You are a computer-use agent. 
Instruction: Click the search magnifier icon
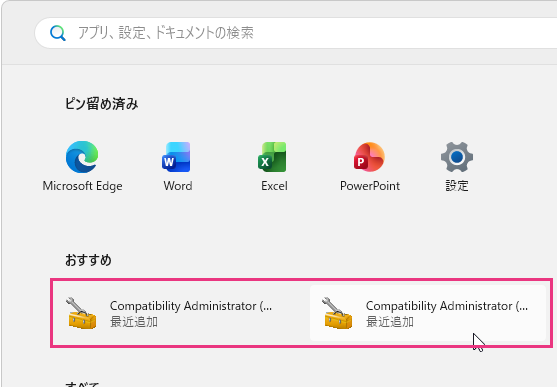pos(58,33)
